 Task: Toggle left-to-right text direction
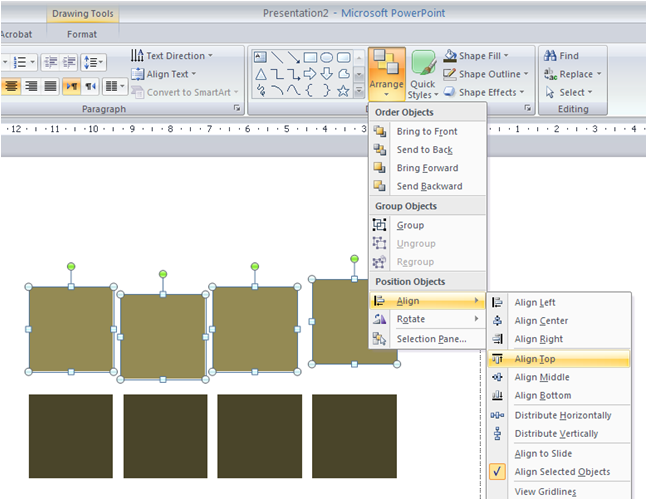(72, 86)
